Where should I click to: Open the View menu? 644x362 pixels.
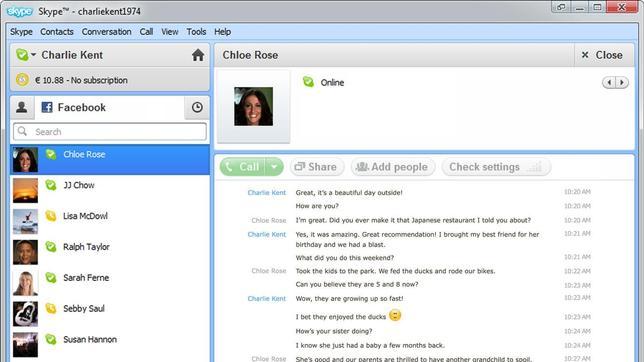point(170,32)
